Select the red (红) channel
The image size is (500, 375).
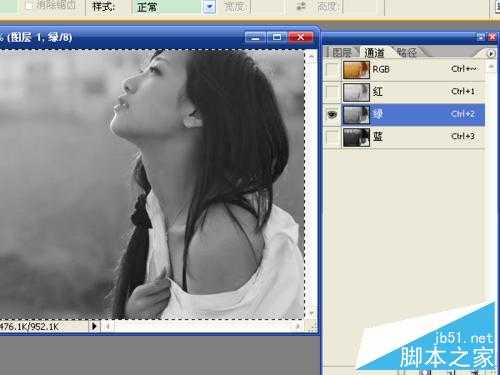coord(413,92)
